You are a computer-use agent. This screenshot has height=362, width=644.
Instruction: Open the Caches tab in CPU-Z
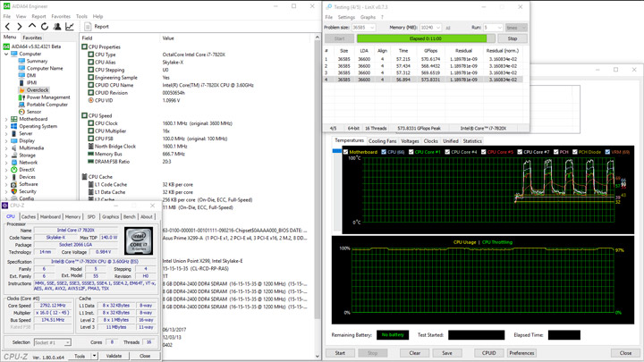pyautogui.click(x=29, y=216)
